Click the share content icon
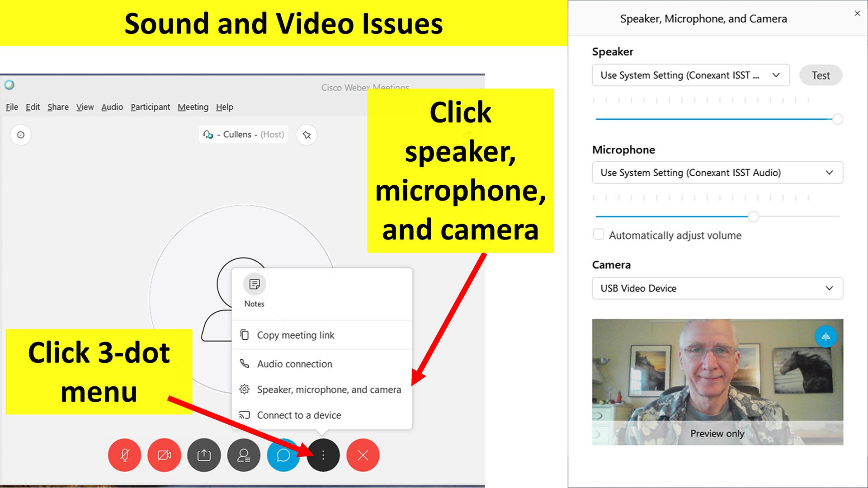The height and width of the screenshot is (488, 868). (204, 455)
